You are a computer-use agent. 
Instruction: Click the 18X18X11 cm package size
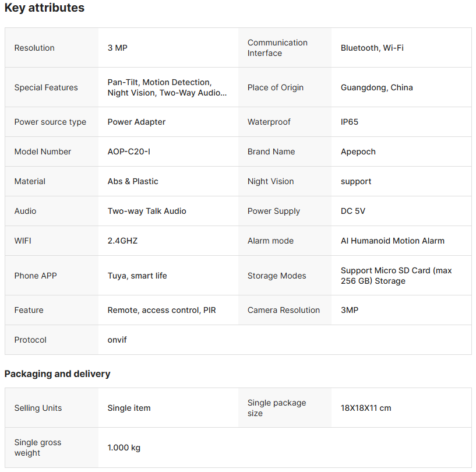366,408
